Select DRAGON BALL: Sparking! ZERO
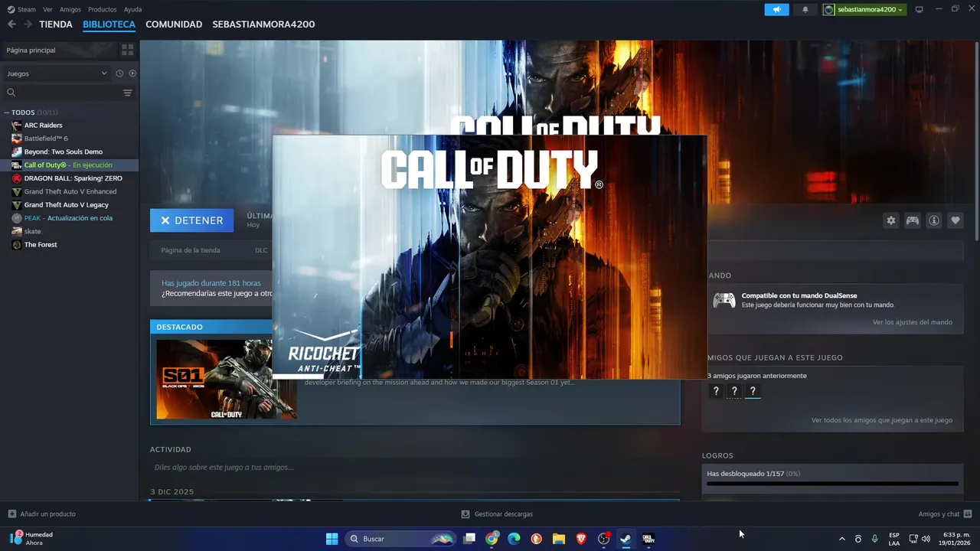 coord(73,178)
